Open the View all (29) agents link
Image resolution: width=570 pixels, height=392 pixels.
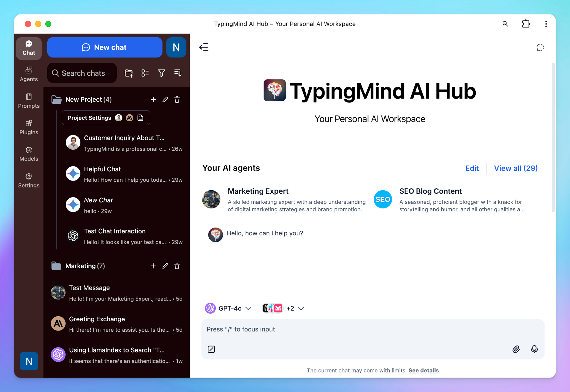(515, 168)
